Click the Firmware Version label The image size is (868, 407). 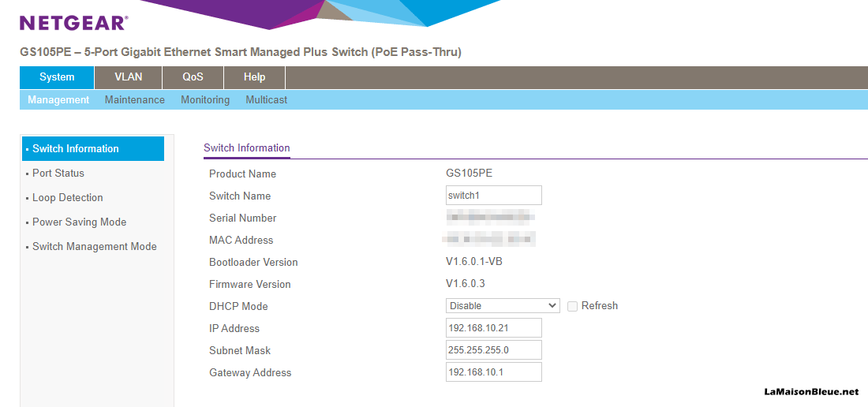click(x=249, y=284)
